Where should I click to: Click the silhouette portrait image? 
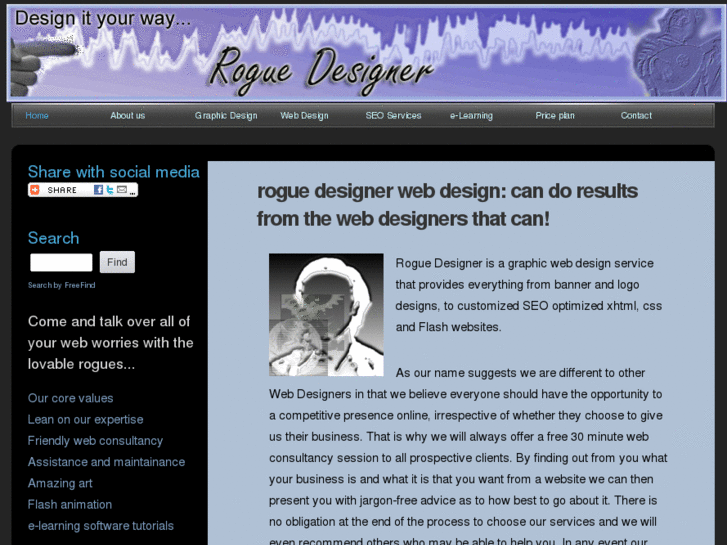tap(326, 314)
